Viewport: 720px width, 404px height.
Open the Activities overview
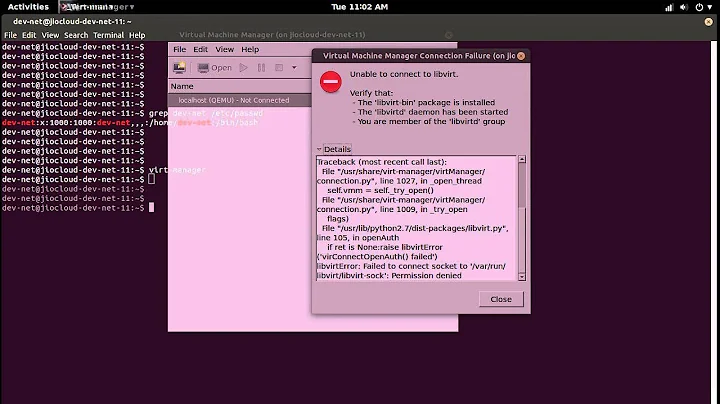point(28,7)
